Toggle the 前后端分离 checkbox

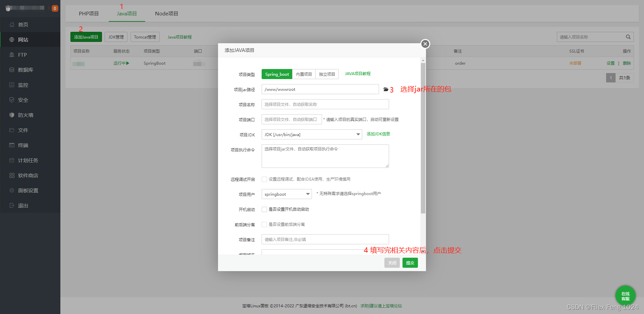264,225
